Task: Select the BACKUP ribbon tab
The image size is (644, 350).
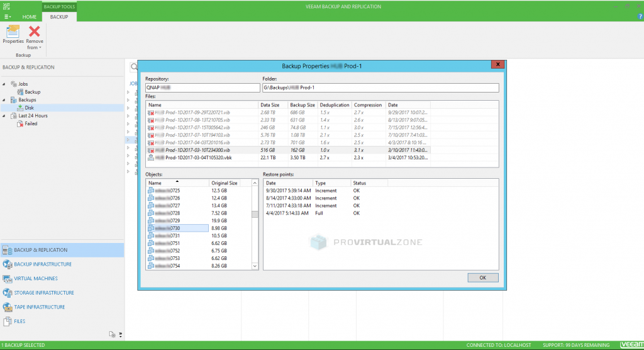Action: point(59,17)
